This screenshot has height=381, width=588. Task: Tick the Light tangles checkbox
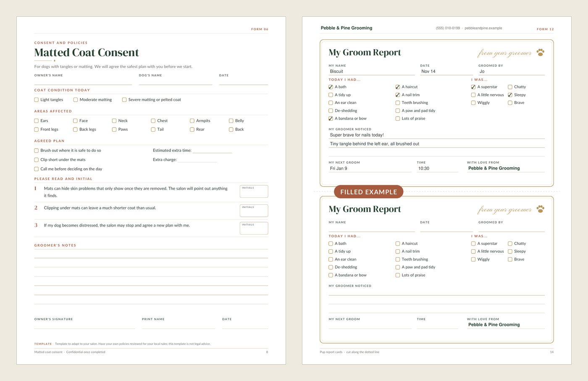coord(37,100)
